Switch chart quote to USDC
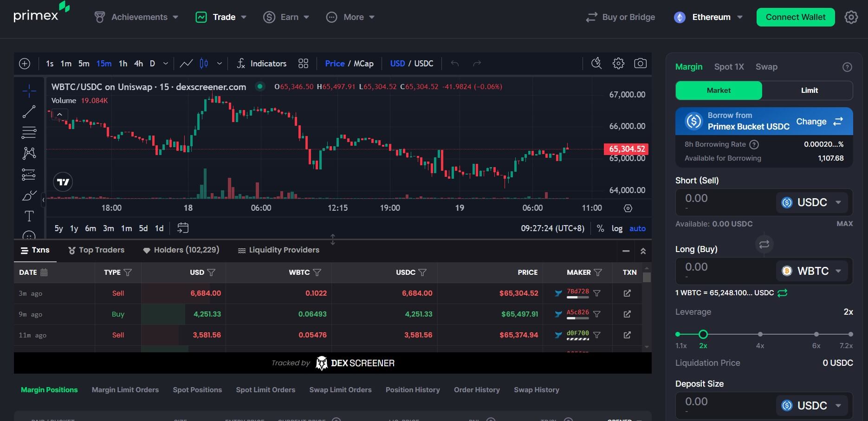 pos(423,64)
